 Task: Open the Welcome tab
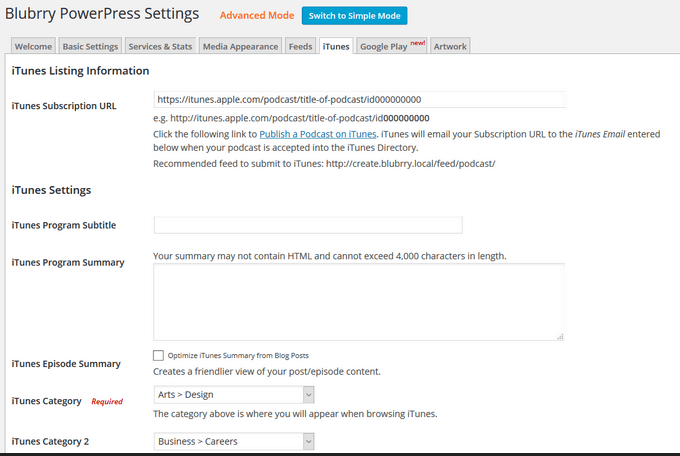pyautogui.click(x=33, y=46)
